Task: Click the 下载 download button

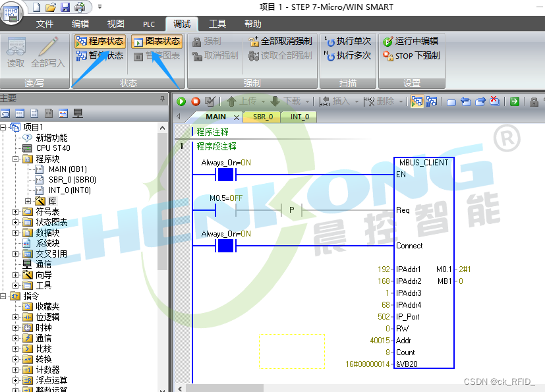Action: pos(285,101)
